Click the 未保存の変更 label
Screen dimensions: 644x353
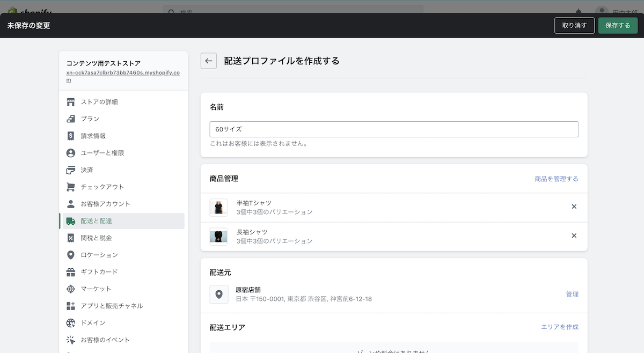(28, 25)
